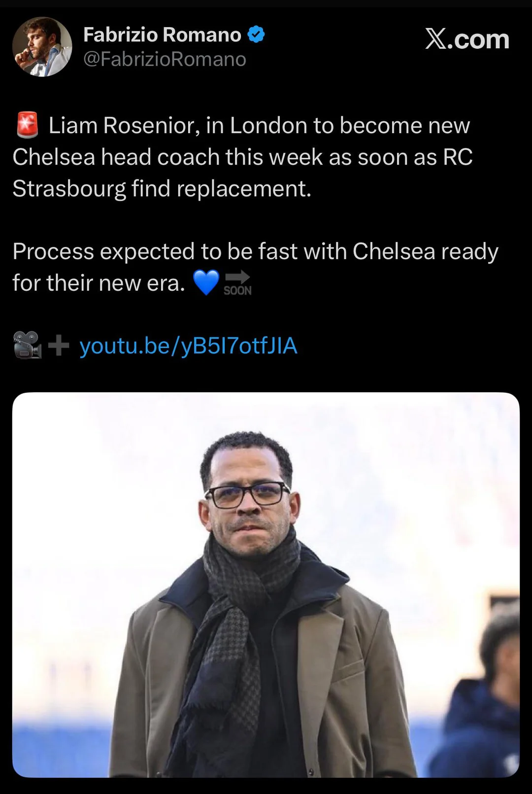Click the blue heart emoji
532x794 pixels.
pyautogui.click(x=206, y=282)
